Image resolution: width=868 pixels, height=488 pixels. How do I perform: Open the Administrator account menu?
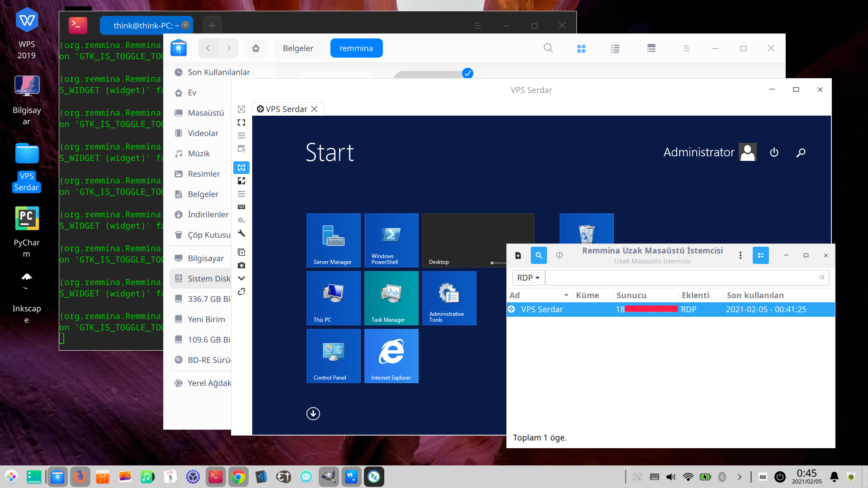point(709,152)
